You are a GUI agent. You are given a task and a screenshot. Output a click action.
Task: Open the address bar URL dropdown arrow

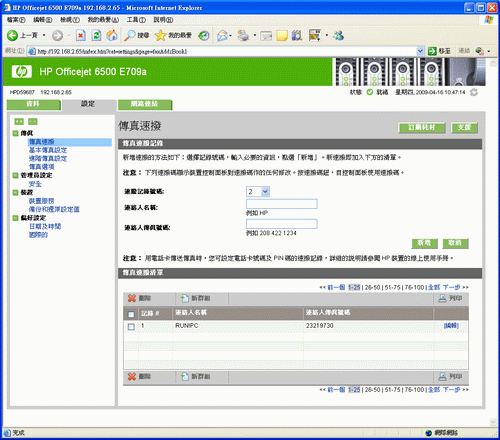[420, 51]
